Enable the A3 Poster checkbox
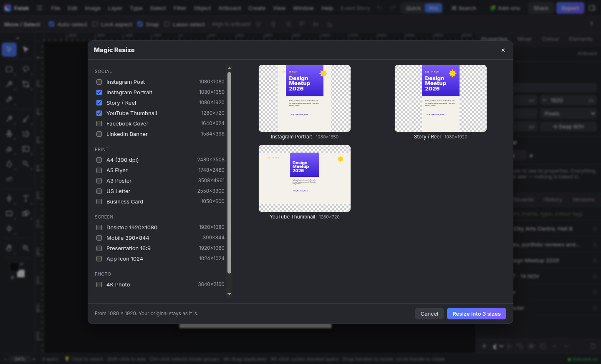Screen dimensions: 601x364 coord(99,181)
